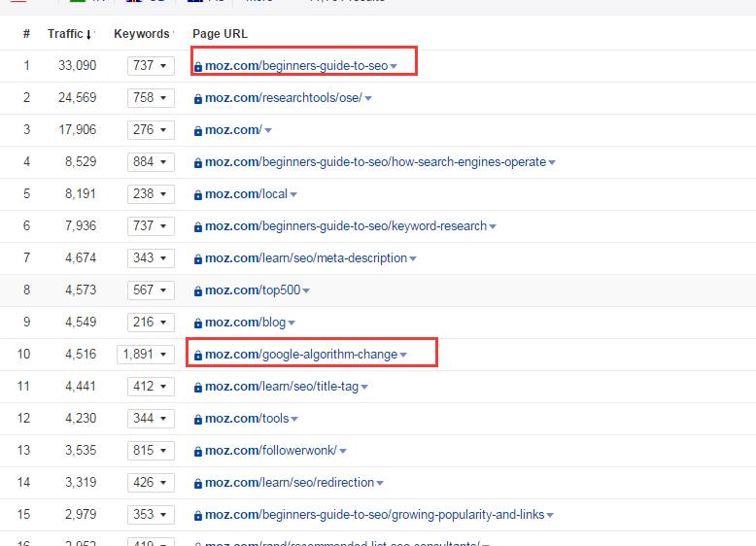
Task: Open keywords dropdown showing 426
Action: [x=151, y=483]
